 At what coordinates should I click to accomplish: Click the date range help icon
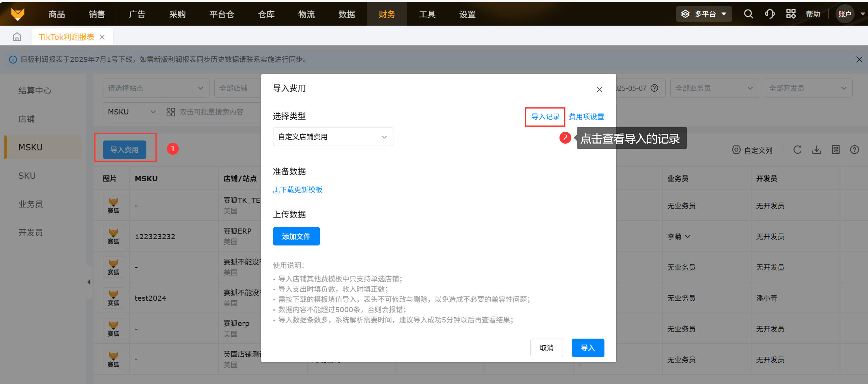655,88
